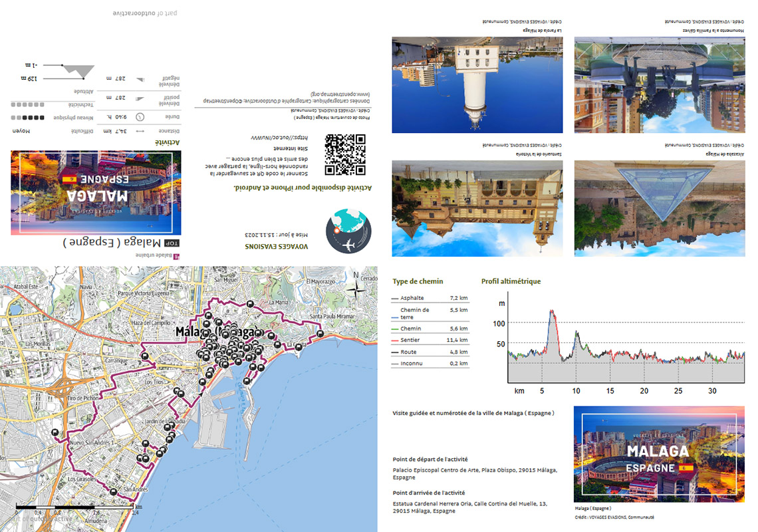Click the map scale bar
Screen dimensions: 758x532
75,507
